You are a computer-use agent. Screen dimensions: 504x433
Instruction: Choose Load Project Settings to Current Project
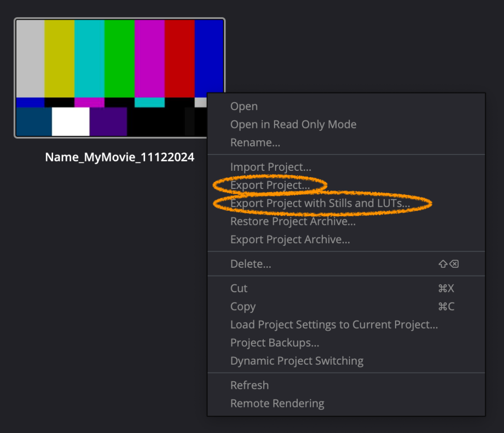(334, 325)
